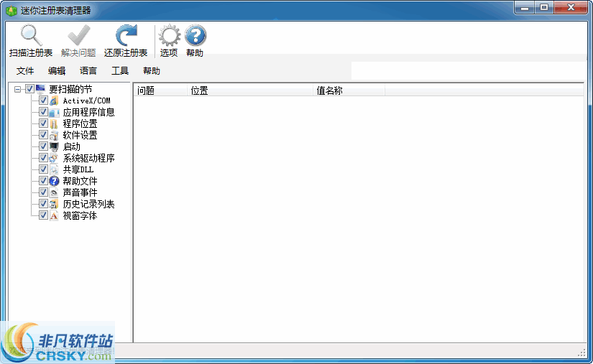Open the 编辑 menu
The height and width of the screenshot is (364, 593).
click(x=57, y=70)
